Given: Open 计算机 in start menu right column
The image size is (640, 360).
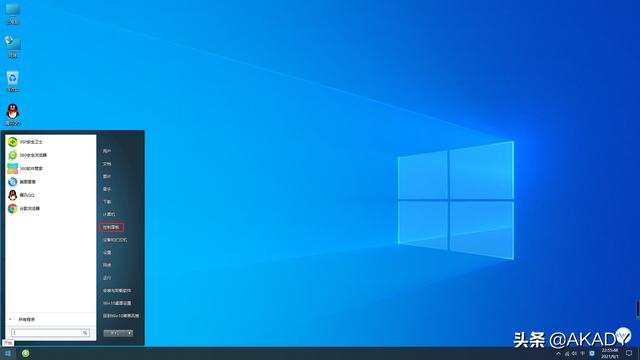Looking at the screenshot, I should coord(109,215).
